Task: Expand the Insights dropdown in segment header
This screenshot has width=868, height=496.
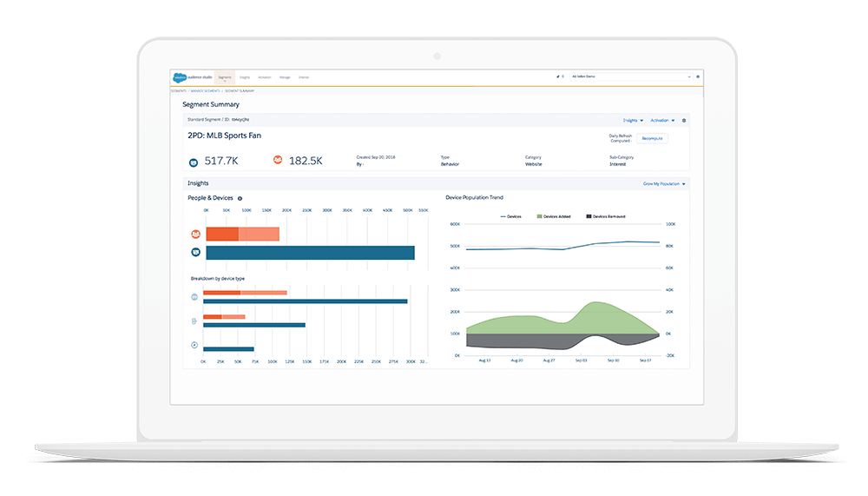Action: 633,120
